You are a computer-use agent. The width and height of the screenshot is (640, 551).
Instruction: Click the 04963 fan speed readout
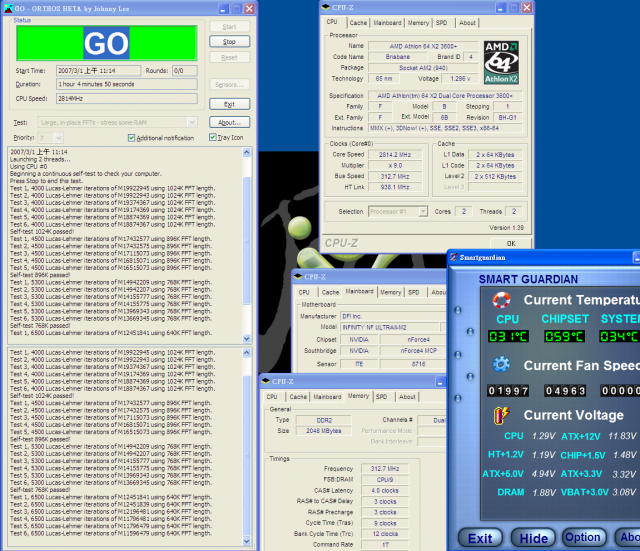point(565,391)
